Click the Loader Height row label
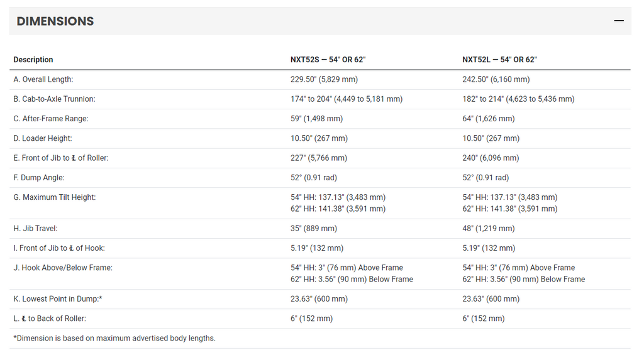The height and width of the screenshot is (360, 644). tap(43, 138)
